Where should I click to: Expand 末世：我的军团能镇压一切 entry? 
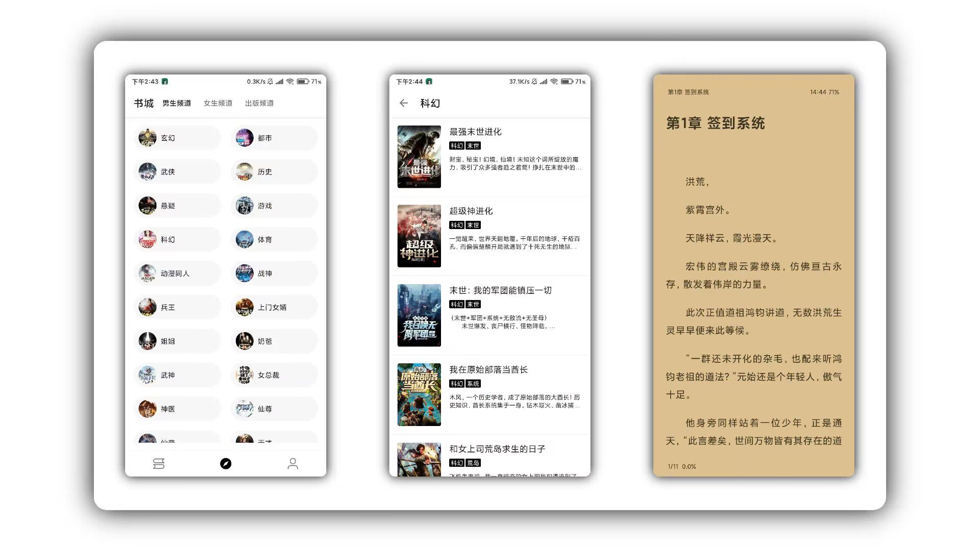tap(490, 313)
